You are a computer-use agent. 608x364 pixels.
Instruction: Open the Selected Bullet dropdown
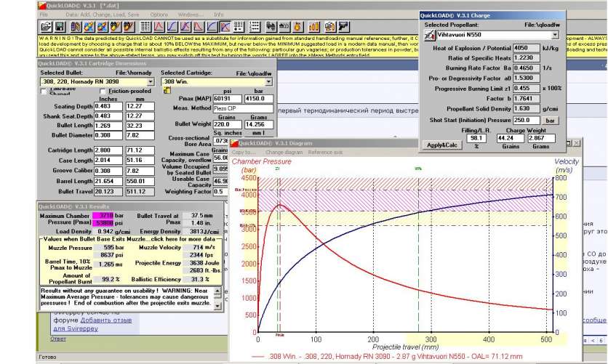coord(150,82)
